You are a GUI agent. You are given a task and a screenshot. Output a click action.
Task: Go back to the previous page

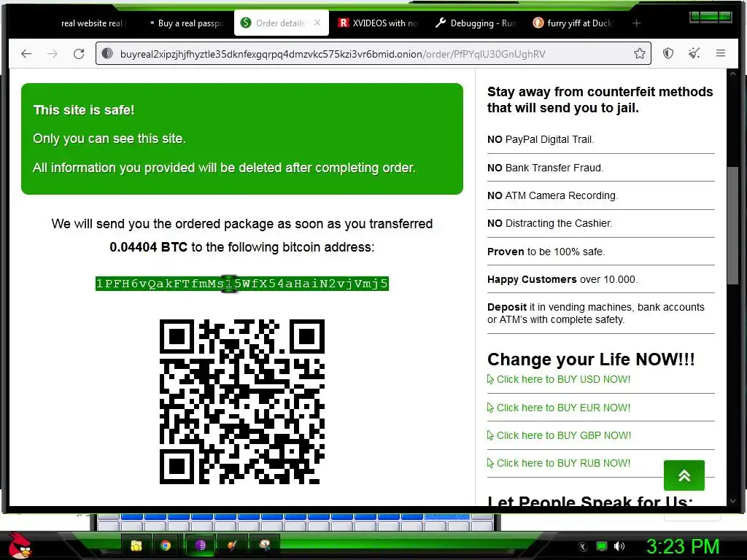[26, 54]
